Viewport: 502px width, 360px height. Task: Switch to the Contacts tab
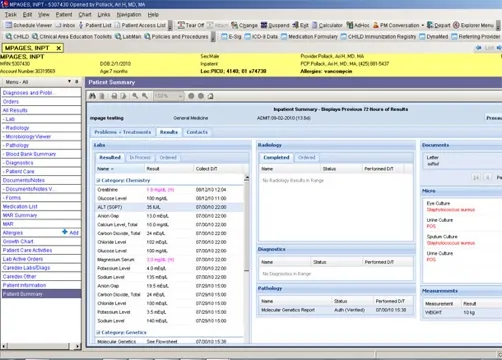point(197,132)
